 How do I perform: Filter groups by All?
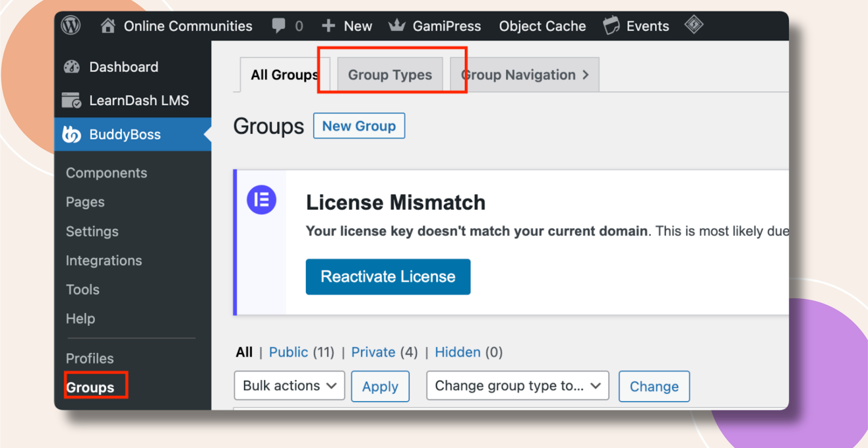click(244, 352)
